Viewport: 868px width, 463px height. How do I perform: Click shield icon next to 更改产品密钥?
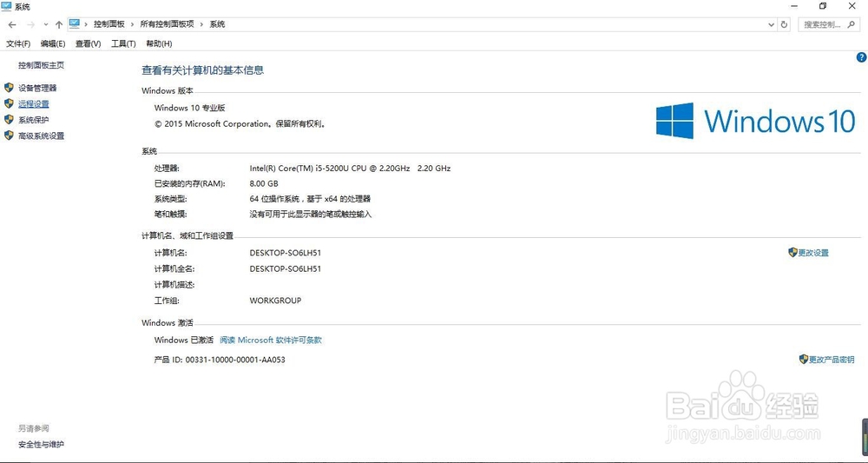point(804,360)
